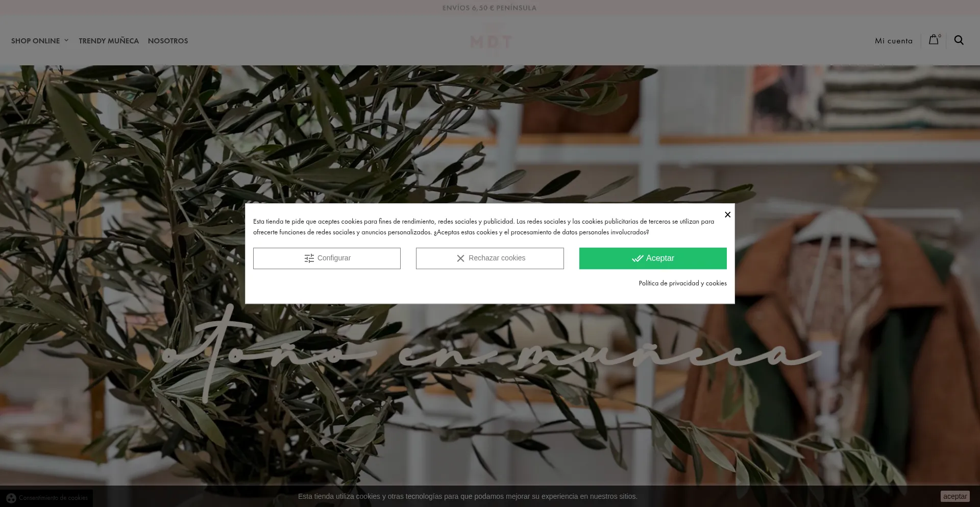
Task: Expand the SHOP ONLINE chevron arrow
Action: 66,41
